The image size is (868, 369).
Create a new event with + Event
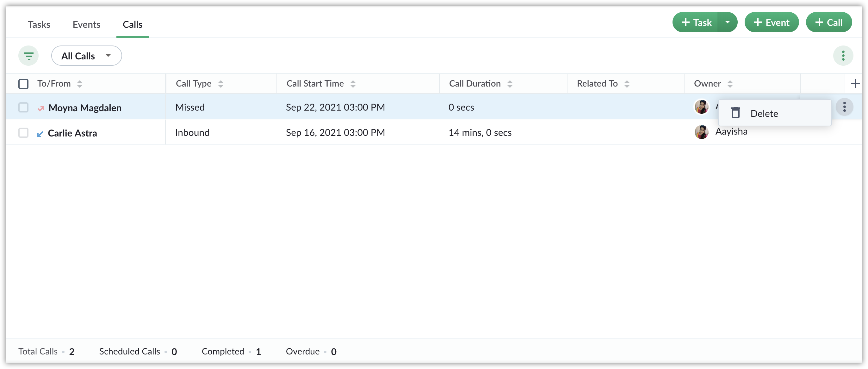tap(771, 22)
